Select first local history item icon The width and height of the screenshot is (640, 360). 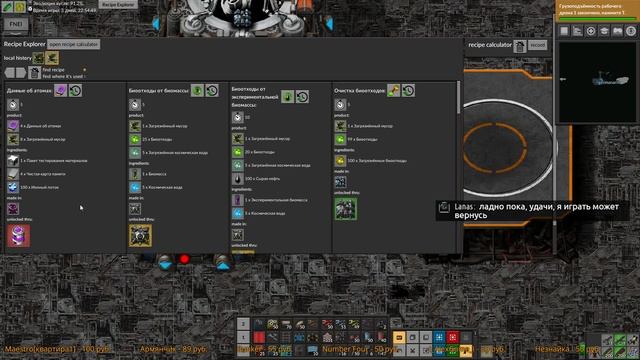click(x=38, y=58)
